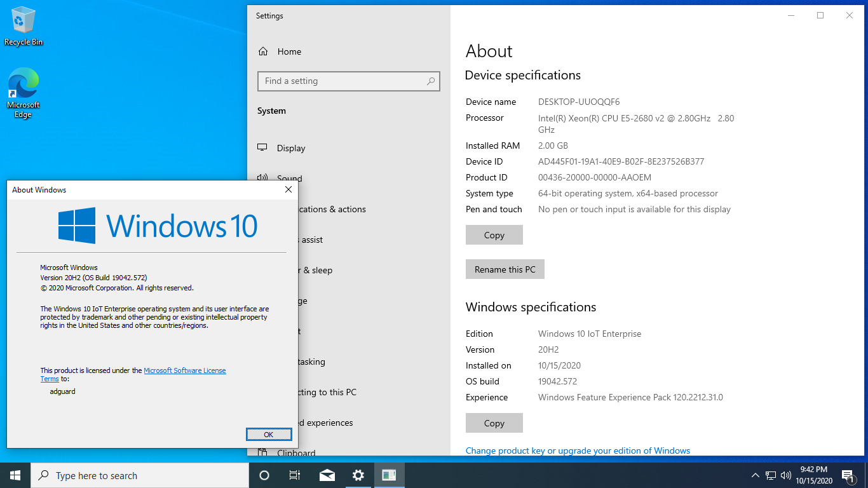Viewport: 868px width, 488px height.
Task: Maximize the Settings window
Action: (x=820, y=16)
